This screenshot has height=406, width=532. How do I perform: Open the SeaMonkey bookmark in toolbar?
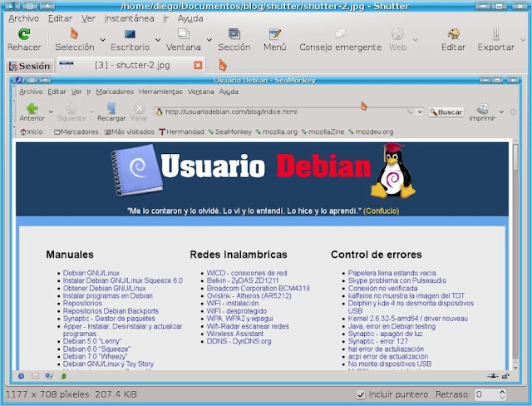230,131
